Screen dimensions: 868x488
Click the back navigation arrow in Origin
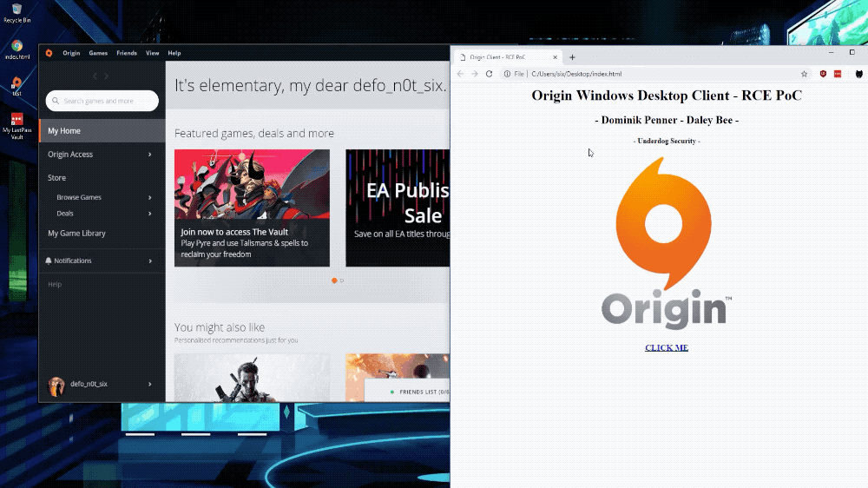[x=95, y=76]
